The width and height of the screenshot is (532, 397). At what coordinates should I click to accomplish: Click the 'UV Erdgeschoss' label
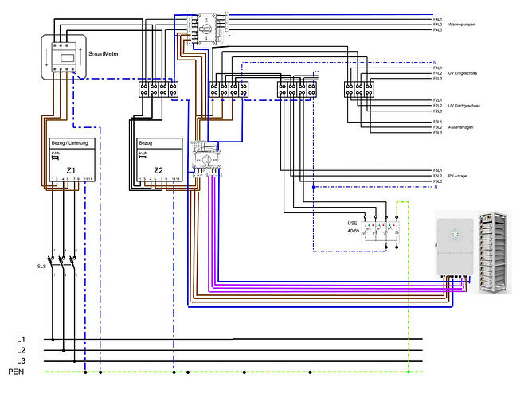(x=463, y=73)
